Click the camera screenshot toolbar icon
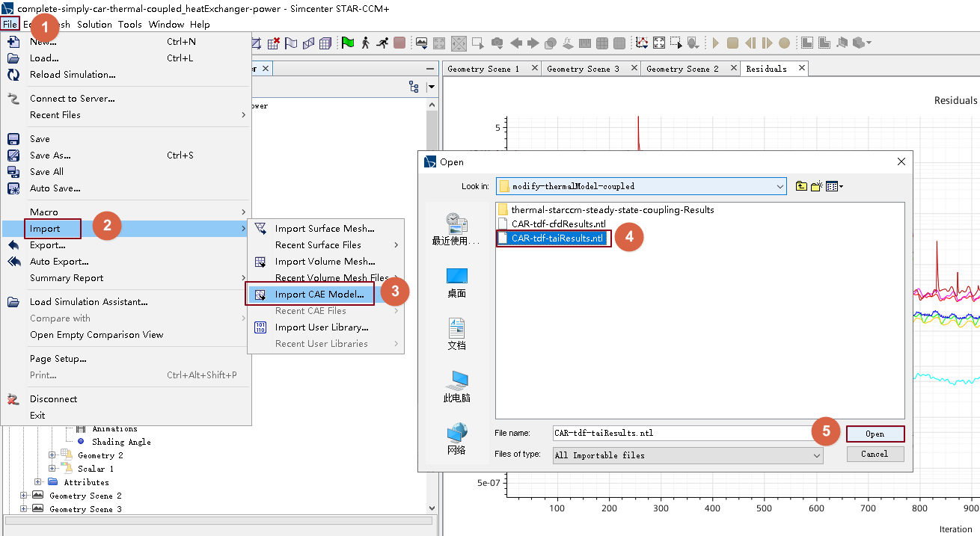The width and height of the screenshot is (980, 536). [497, 43]
